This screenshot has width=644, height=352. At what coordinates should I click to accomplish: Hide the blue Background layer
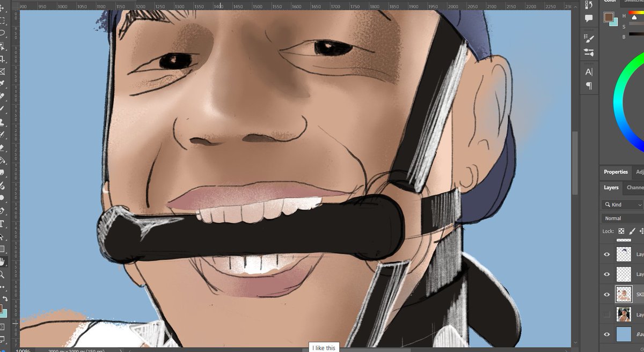(x=606, y=334)
